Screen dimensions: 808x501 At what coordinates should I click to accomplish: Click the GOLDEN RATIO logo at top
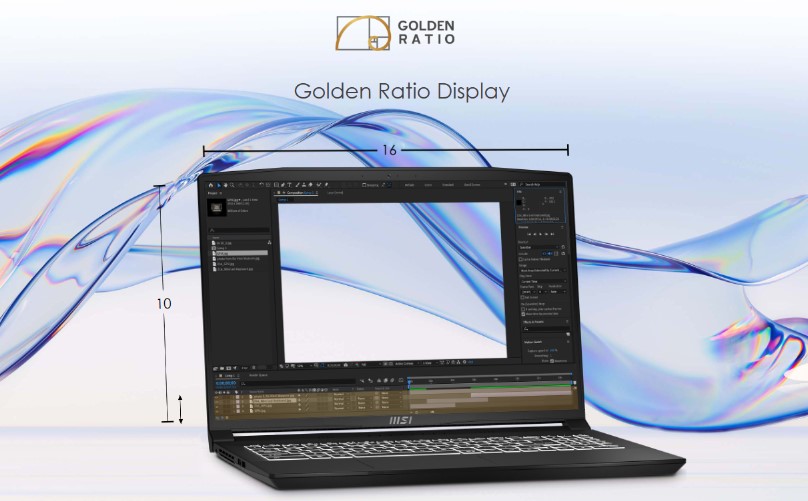click(395, 33)
